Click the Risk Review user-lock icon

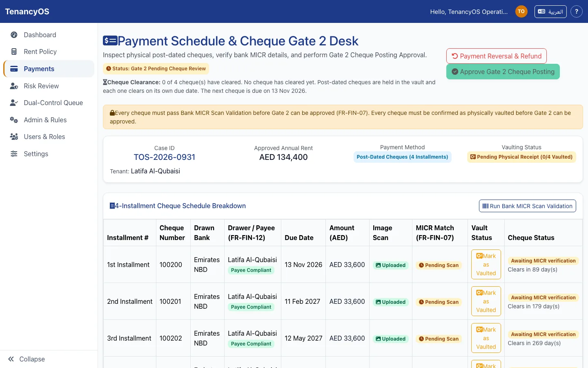tap(14, 86)
